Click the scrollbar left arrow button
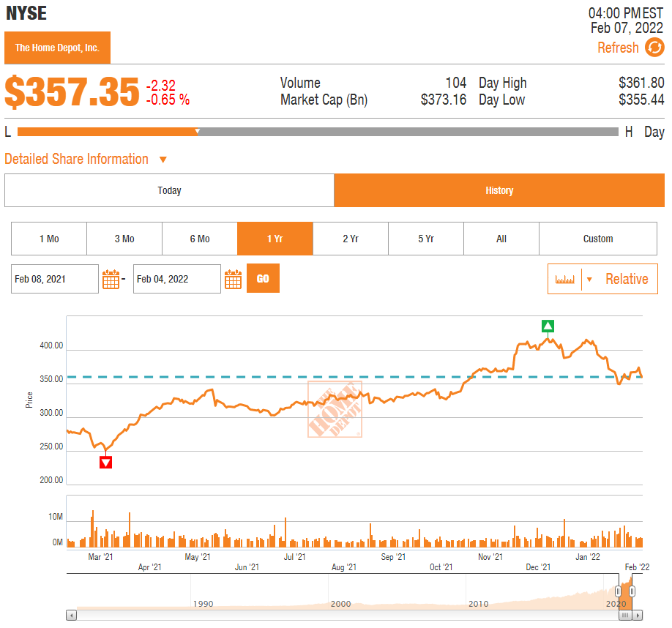Image resolution: width=672 pixels, height=628 pixels. pos(72,616)
